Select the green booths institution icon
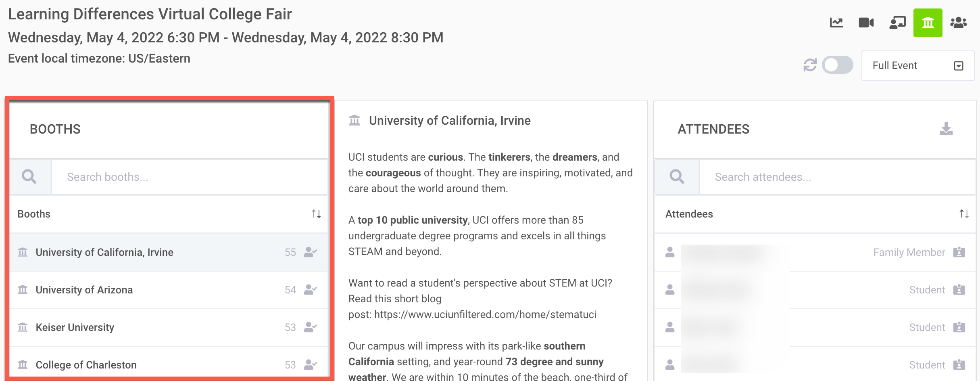The height and width of the screenshot is (381, 980). [x=928, y=23]
